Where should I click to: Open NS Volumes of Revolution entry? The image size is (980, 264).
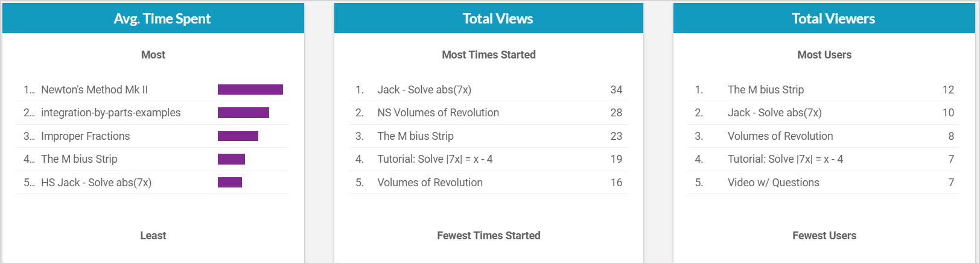[x=437, y=113]
